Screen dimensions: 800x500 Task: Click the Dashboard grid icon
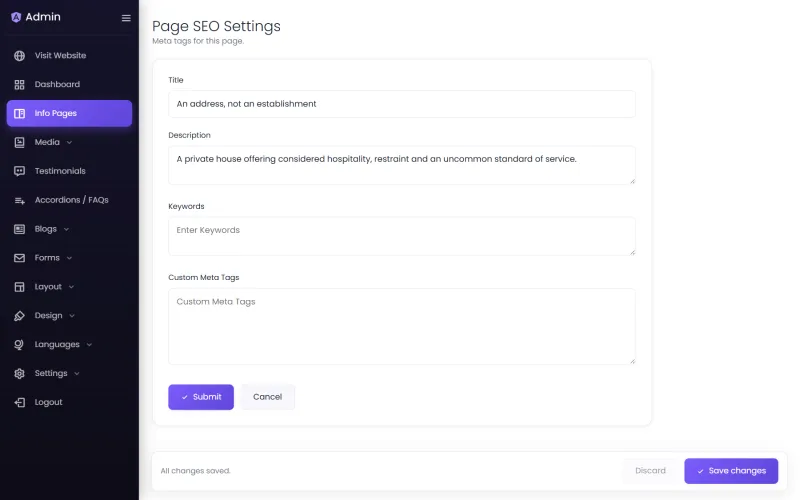[19, 85]
